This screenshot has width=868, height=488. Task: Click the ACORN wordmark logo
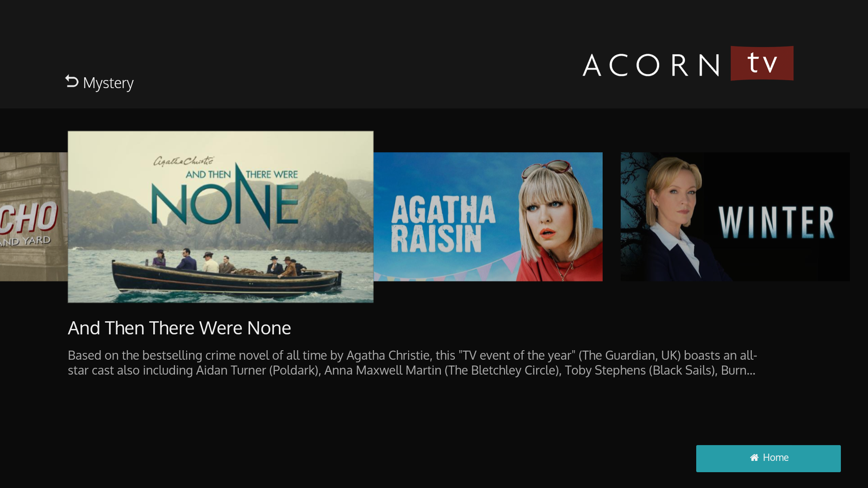(651, 65)
